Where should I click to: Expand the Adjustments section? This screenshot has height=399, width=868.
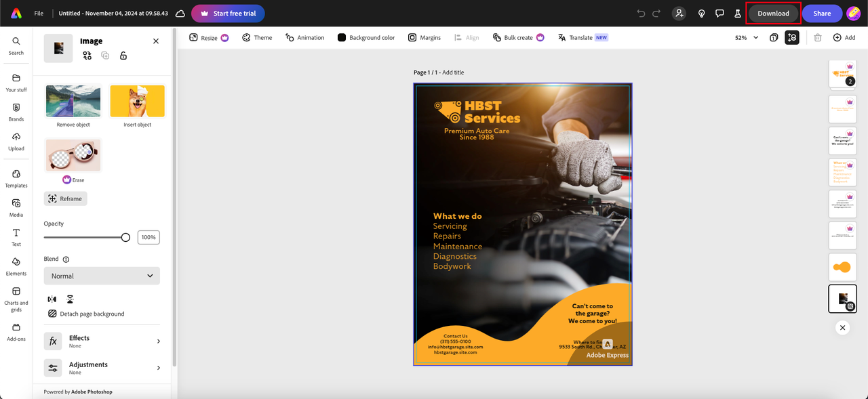(102, 368)
